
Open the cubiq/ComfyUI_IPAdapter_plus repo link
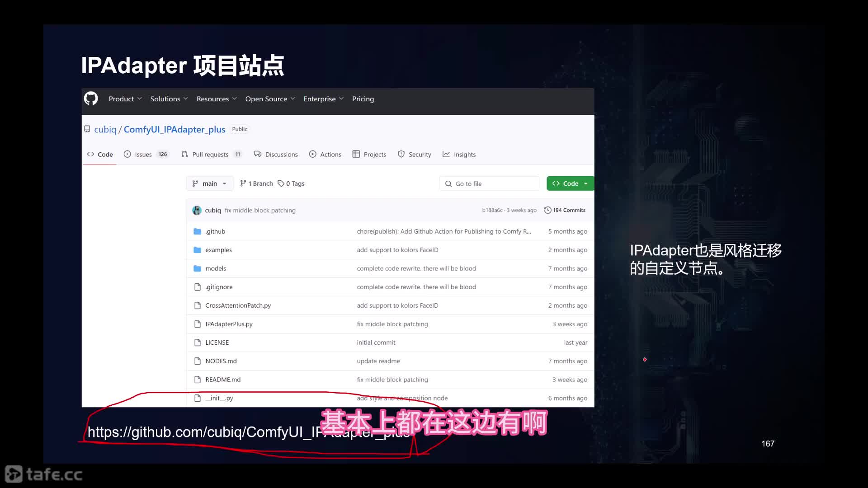point(174,129)
